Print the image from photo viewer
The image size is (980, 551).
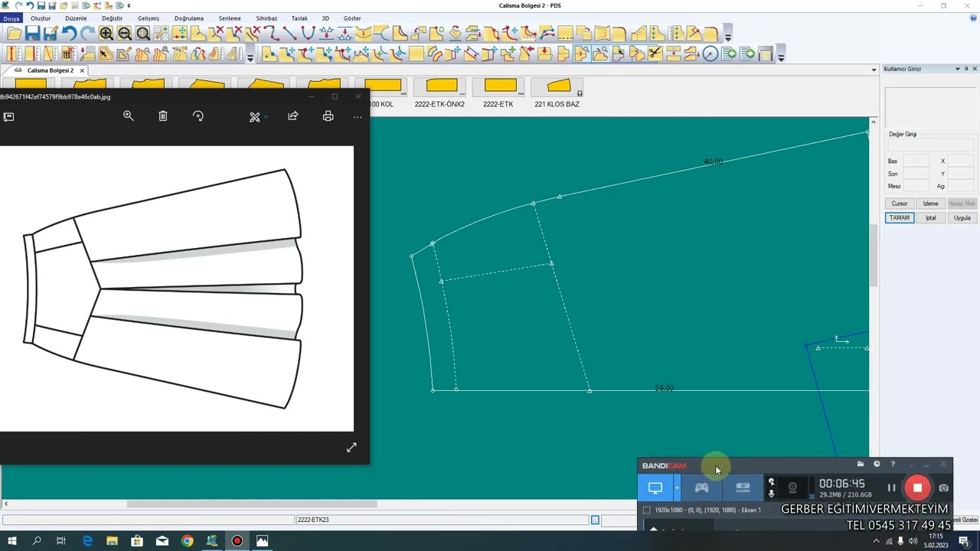328,116
